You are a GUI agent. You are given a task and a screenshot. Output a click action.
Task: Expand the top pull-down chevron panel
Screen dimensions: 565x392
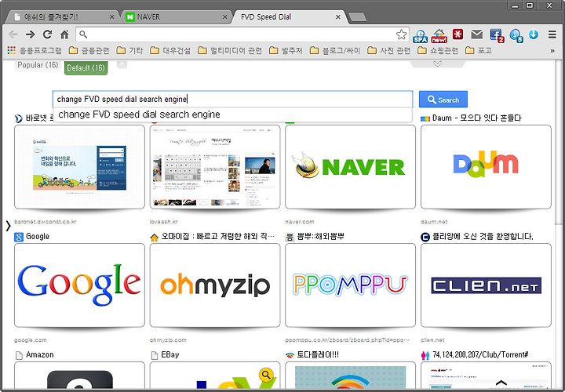point(437,64)
